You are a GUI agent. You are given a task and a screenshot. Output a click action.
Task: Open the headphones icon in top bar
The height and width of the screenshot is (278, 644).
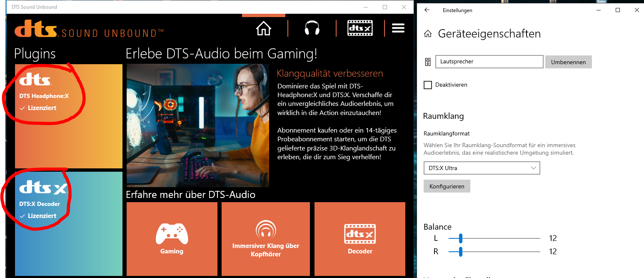pos(312,28)
